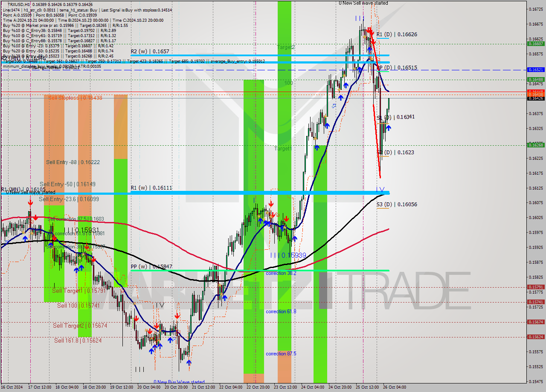
Task: Click the 'Sell Entry -88 | 0.16222' label
Action: click(73, 162)
